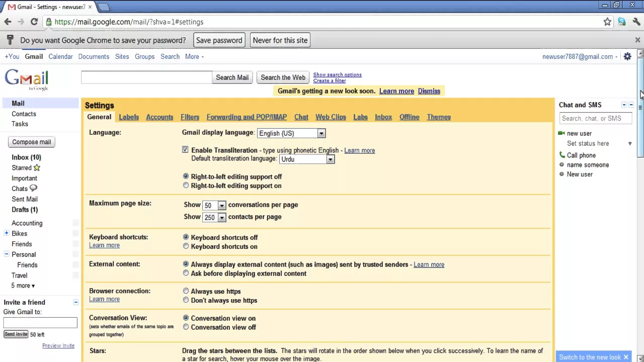Bookmark this page with the star icon
The image size is (644, 362).
click(x=607, y=22)
